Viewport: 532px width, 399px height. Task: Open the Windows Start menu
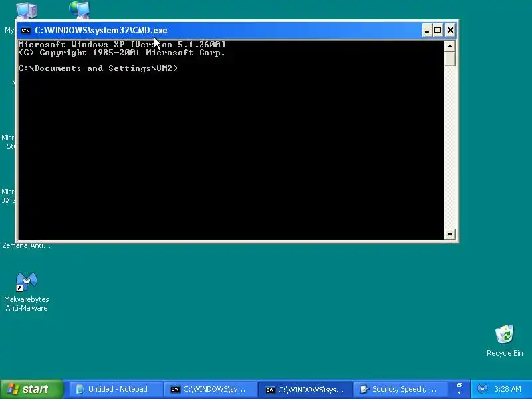pyautogui.click(x=31, y=389)
